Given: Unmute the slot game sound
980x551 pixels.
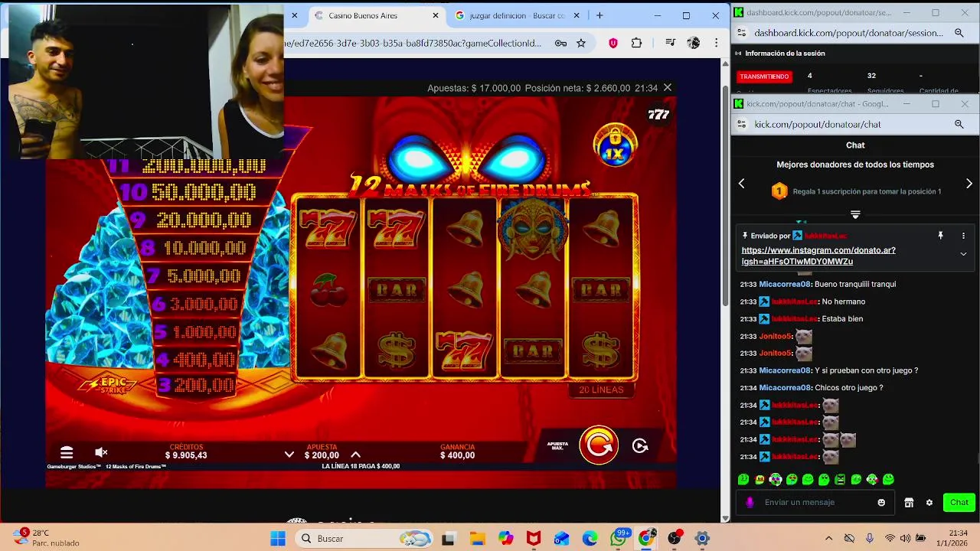Looking at the screenshot, I should pos(101,452).
